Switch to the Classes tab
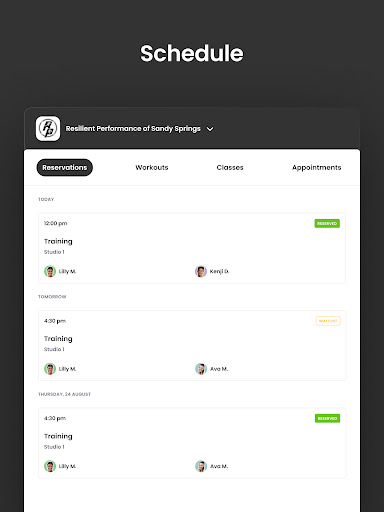This screenshot has width=384, height=512. tap(230, 167)
